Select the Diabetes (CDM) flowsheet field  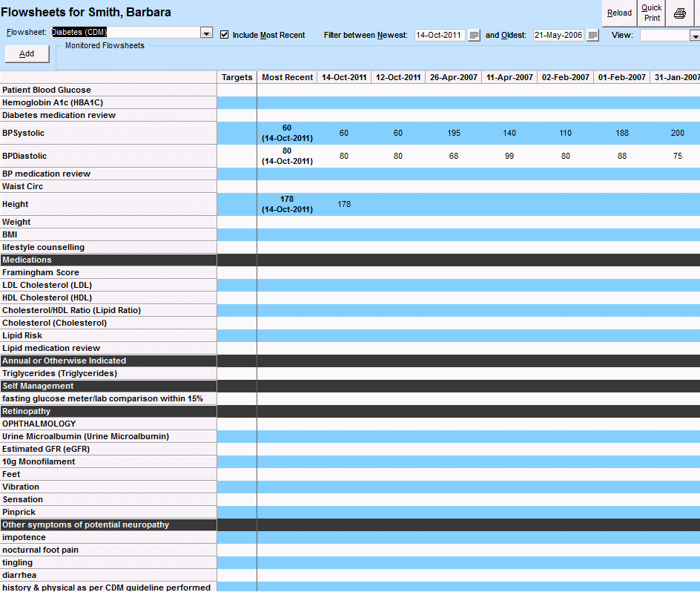pyautogui.click(x=125, y=32)
